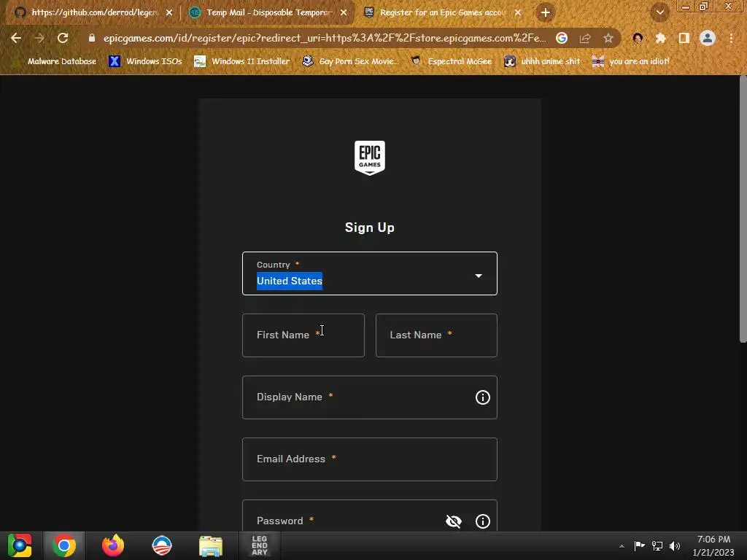Click the Epic Games logo
Viewport: 747px width, 560px height.
[370, 157]
